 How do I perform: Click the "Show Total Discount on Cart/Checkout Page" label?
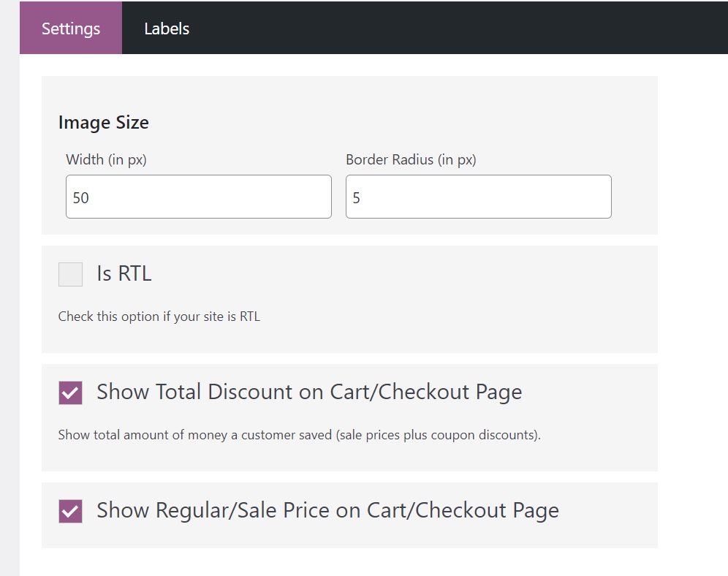point(309,392)
